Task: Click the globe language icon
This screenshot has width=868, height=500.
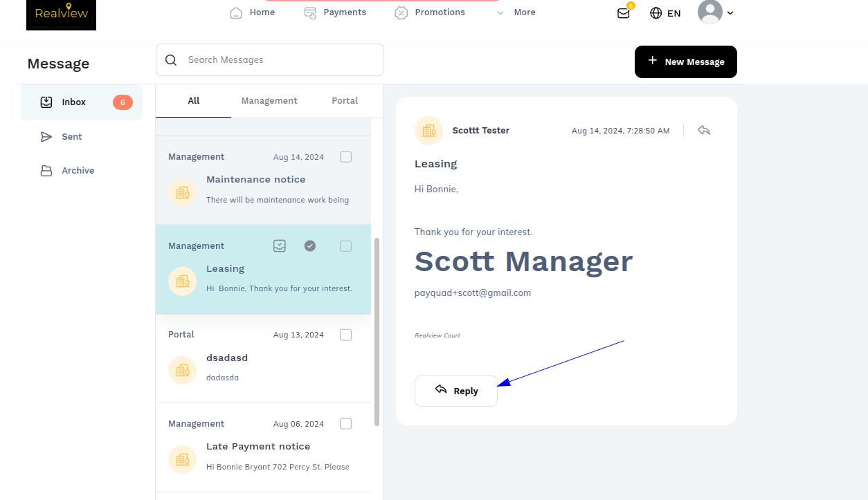Action: point(656,13)
